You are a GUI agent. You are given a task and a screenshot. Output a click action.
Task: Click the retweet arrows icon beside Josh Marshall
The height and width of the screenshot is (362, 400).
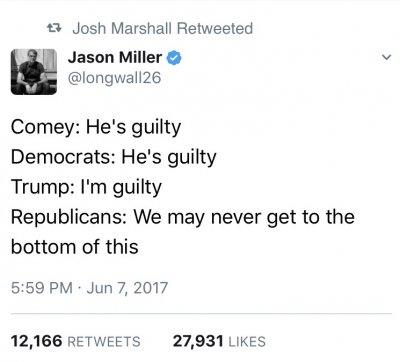tap(54, 28)
